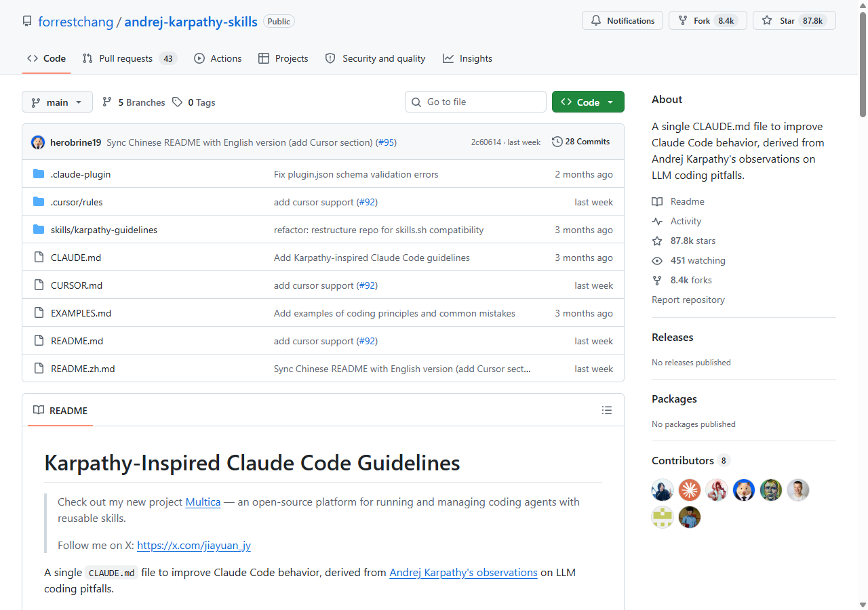Open the first contributor avatar
The image size is (868, 610).
[x=663, y=490]
